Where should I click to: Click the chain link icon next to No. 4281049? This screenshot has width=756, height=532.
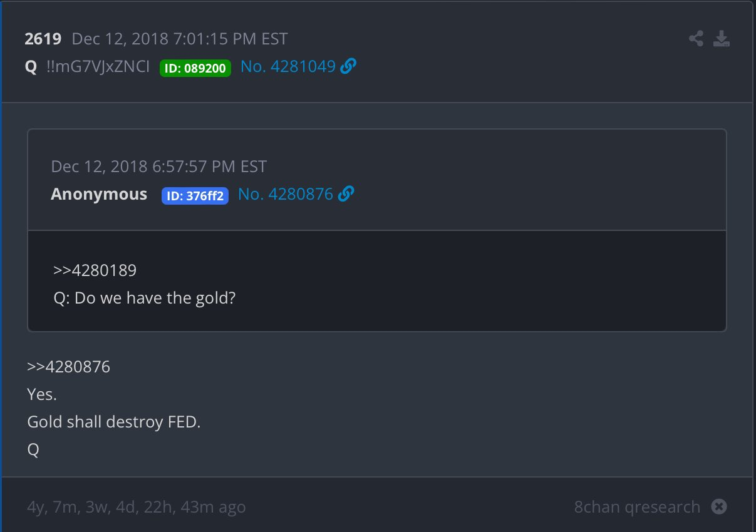(x=349, y=65)
